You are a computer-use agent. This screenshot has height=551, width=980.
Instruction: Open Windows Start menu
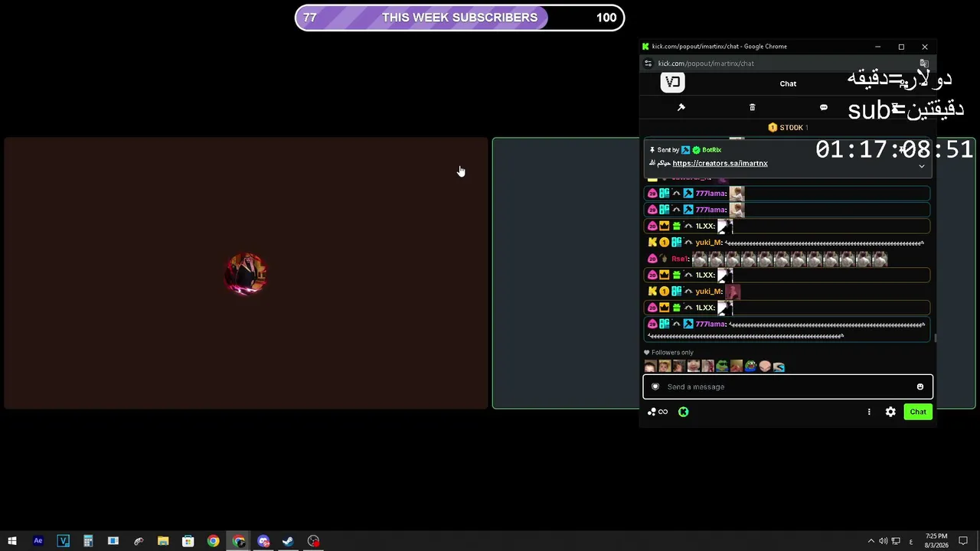(12, 541)
